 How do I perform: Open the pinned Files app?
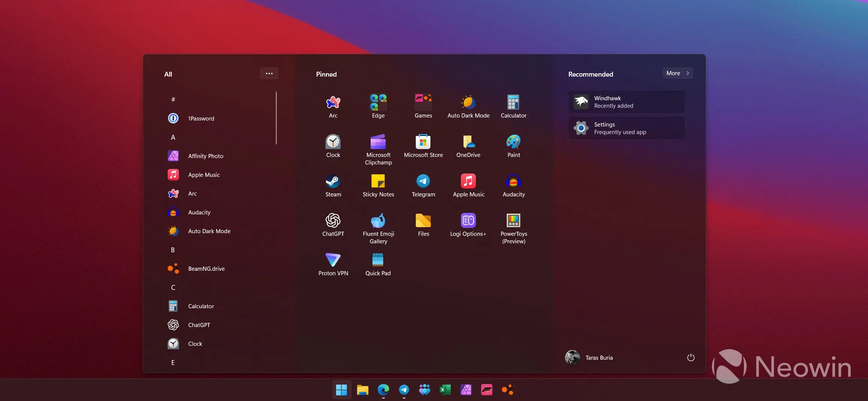(423, 225)
